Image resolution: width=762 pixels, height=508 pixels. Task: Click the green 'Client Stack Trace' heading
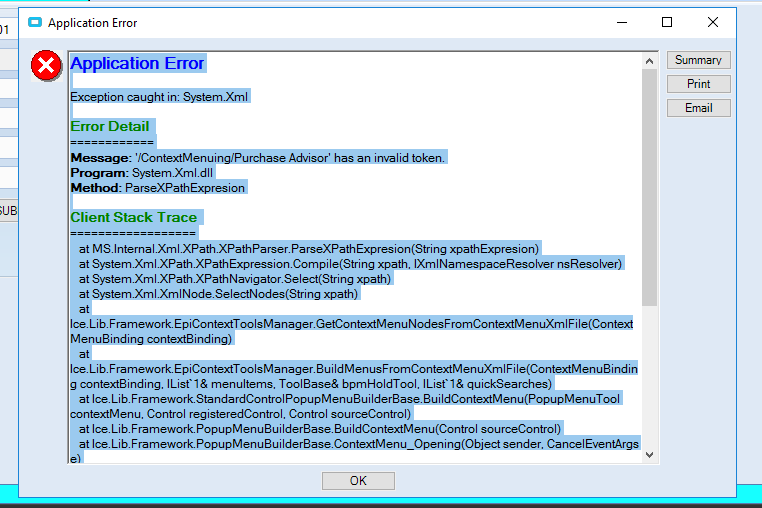(134, 217)
